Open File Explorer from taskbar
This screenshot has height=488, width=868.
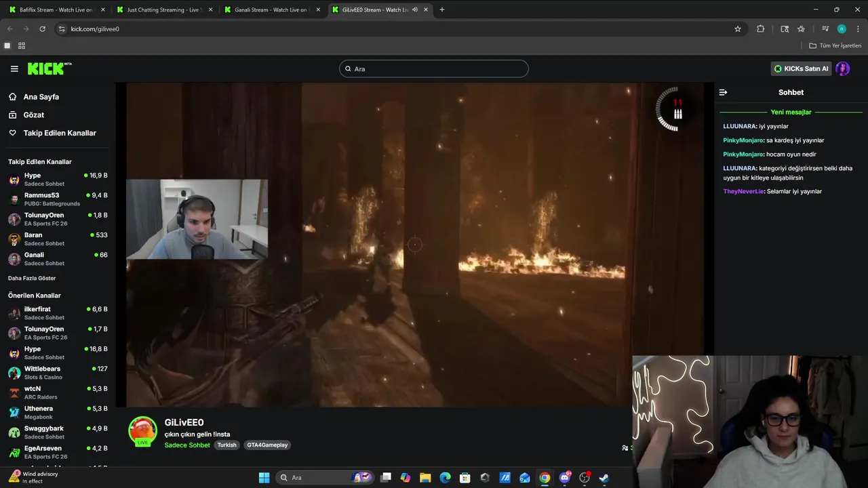coord(425,478)
